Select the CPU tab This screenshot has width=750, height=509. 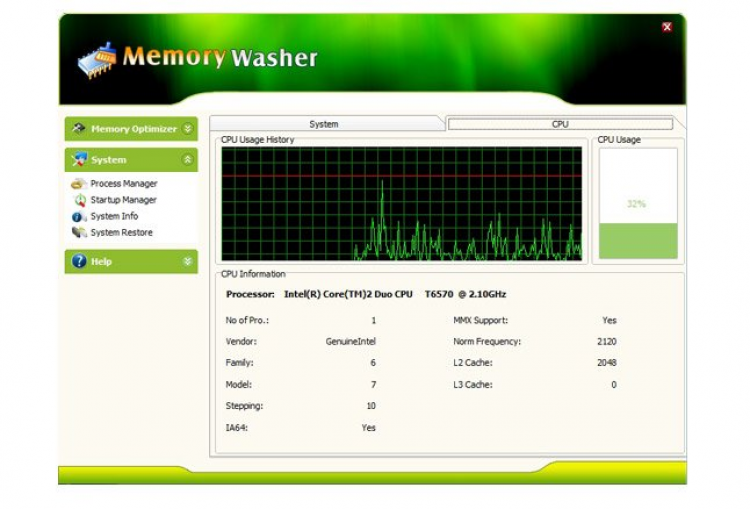(x=560, y=124)
